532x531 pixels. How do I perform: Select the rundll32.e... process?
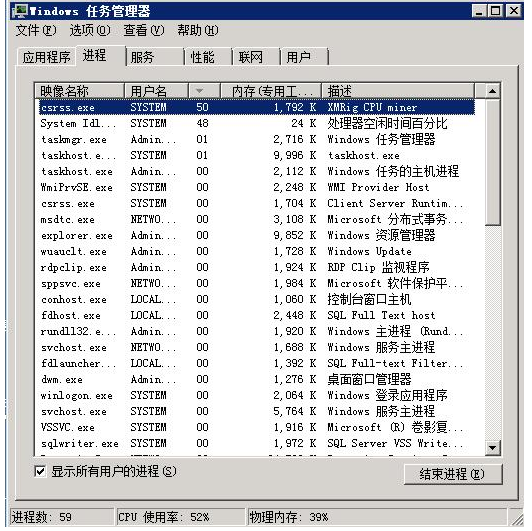[257, 331]
